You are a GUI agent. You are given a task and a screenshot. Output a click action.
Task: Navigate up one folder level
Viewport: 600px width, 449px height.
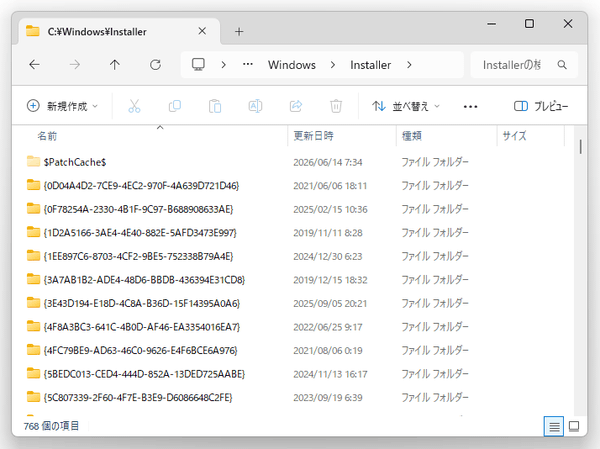(x=115, y=65)
